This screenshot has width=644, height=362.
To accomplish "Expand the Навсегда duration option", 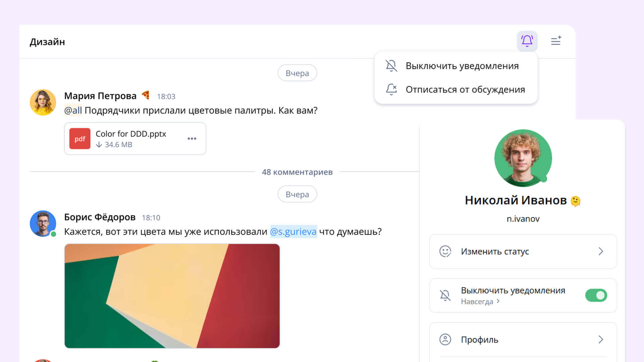I will 480,302.
